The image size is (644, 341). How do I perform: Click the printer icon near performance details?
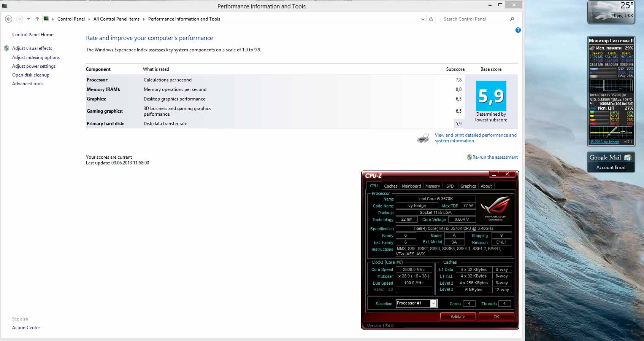coord(423,138)
